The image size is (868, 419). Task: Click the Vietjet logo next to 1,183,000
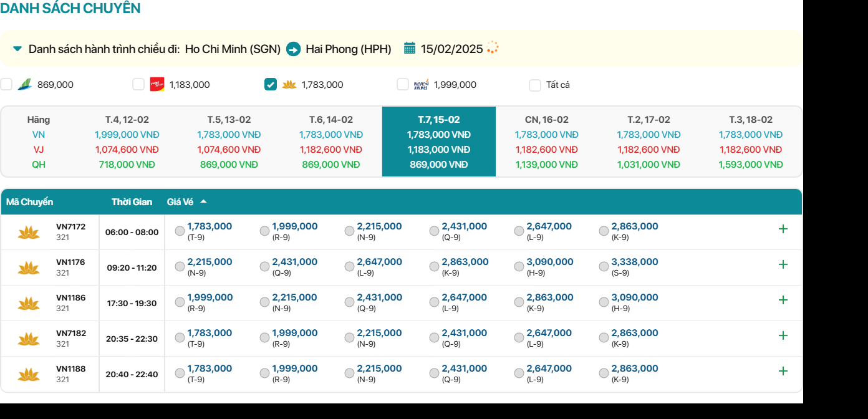[x=157, y=85]
